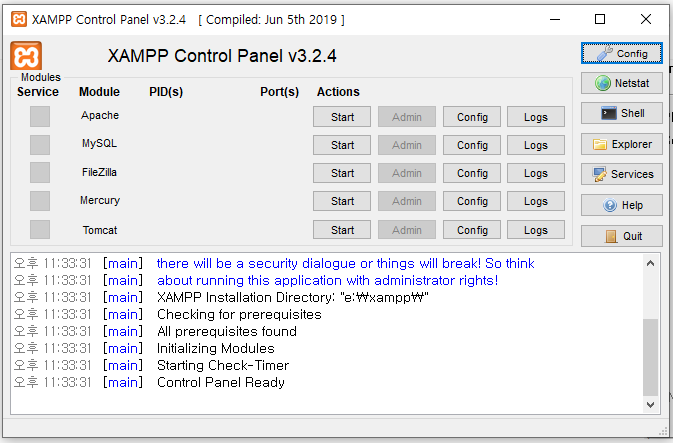Image resolution: width=673 pixels, height=443 pixels.
Task: Click the window resize grip corner
Action: coord(663,431)
